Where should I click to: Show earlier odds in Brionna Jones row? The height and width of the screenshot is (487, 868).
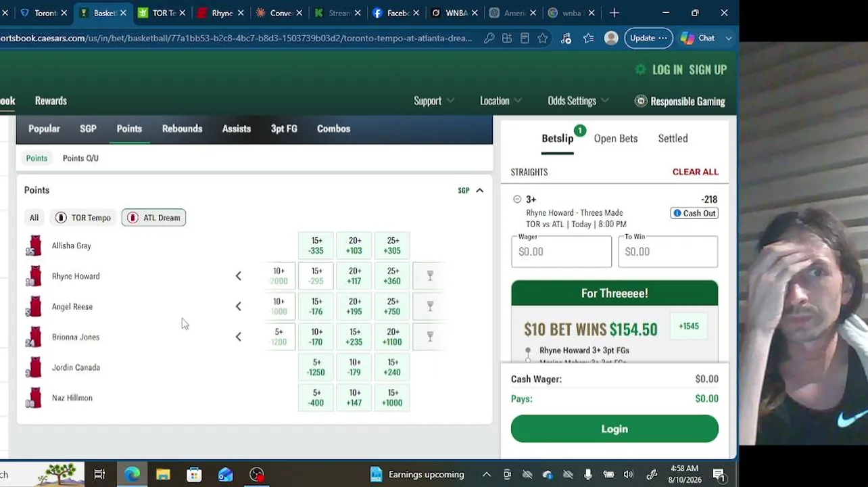click(x=238, y=337)
